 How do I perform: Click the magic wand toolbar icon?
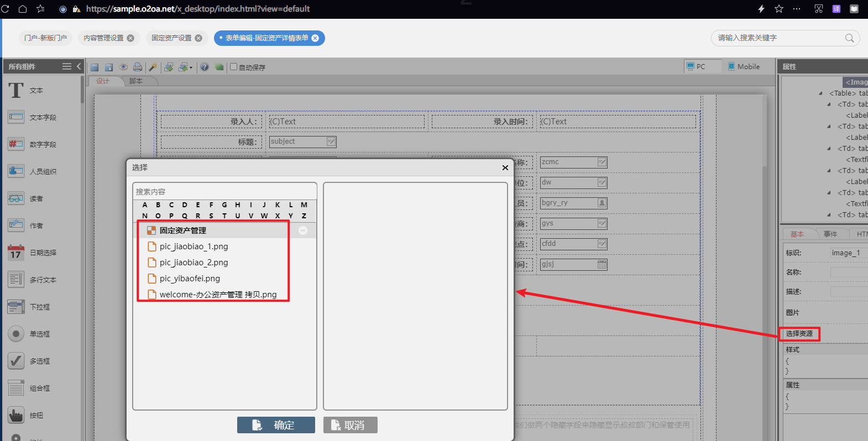153,67
